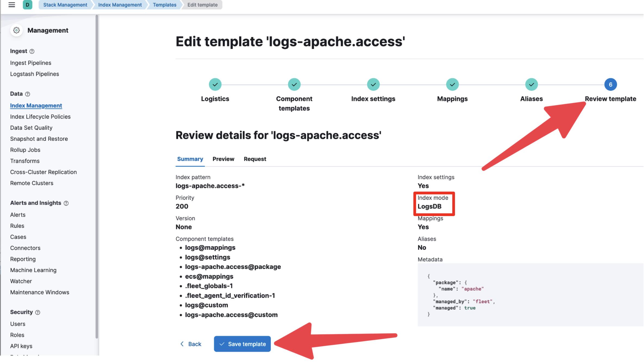
Task: Switch to the Preview tab
Action: 223,159
